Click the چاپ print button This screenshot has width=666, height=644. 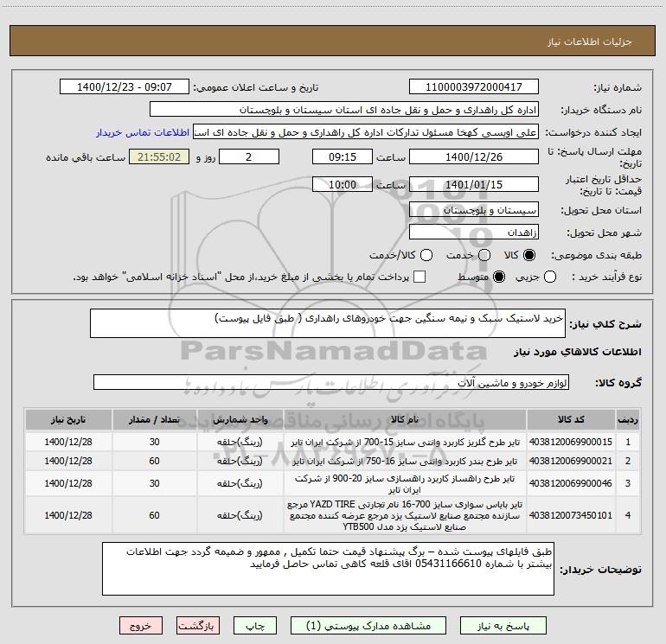pos(255,626)
